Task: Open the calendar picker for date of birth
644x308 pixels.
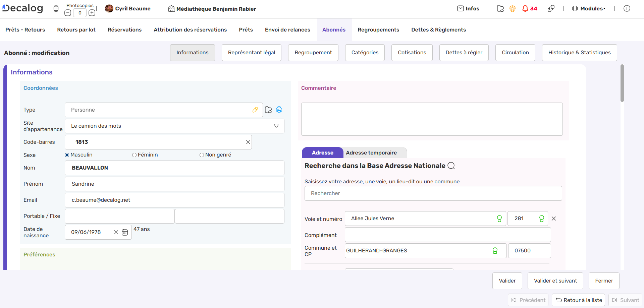Action: pyautogui.click(x=125, y=232)
